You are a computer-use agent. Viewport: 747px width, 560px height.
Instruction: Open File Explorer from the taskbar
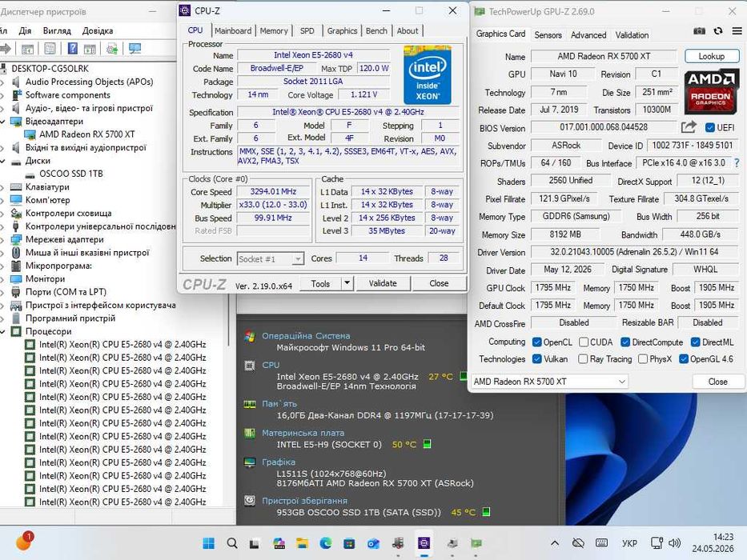tap(302, 543)
